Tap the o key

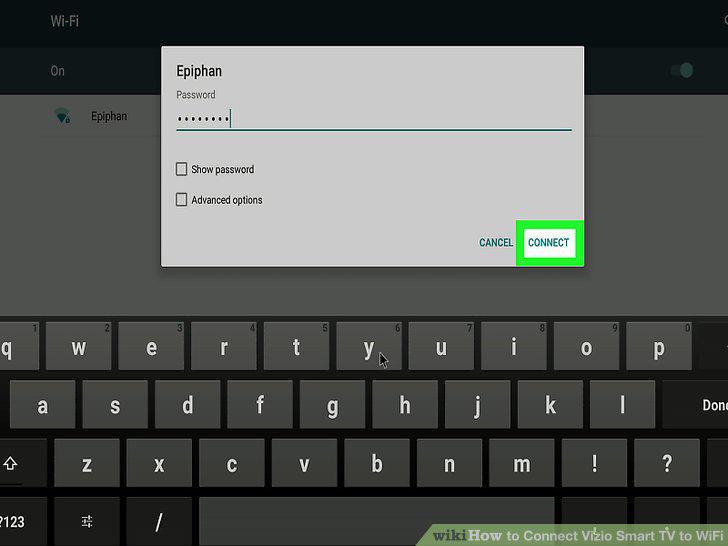[x=586, y=346]
